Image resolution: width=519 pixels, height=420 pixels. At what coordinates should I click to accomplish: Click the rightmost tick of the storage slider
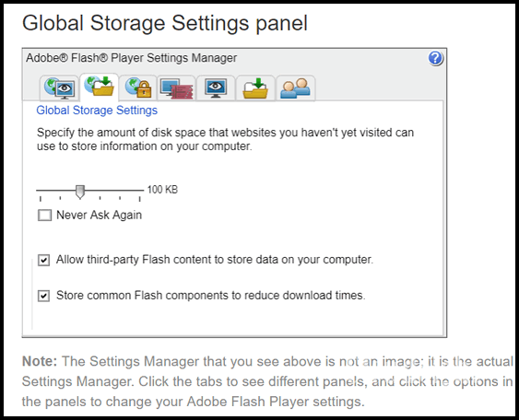pos(140,198)
